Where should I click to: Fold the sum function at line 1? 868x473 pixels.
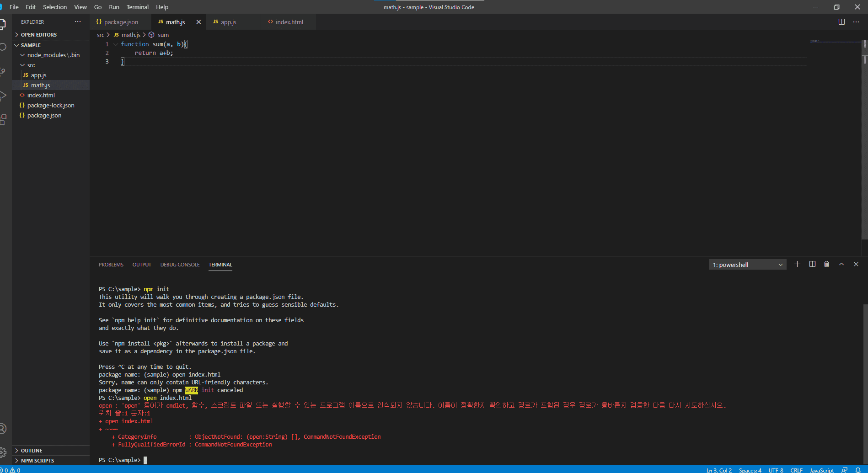point(116,44)
